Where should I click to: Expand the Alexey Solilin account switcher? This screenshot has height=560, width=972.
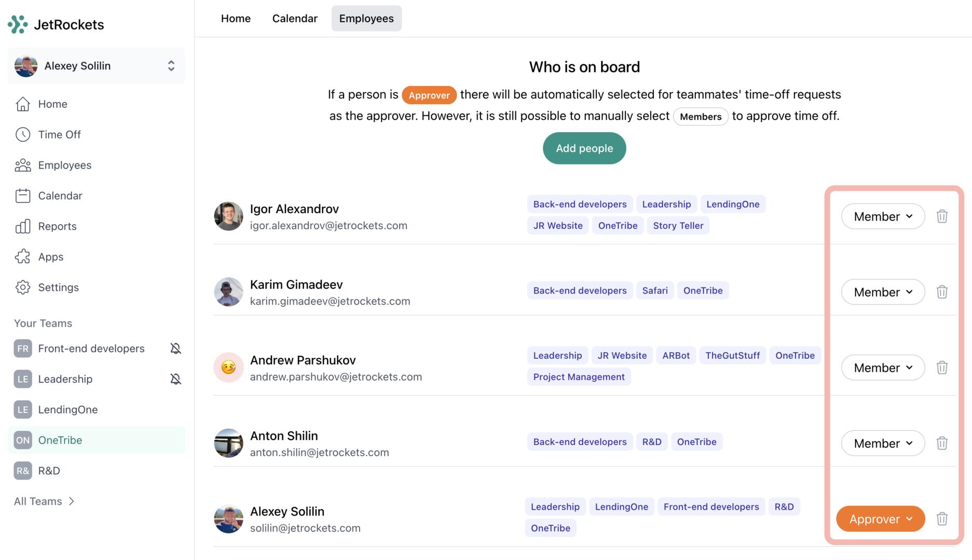click(171, 66)
